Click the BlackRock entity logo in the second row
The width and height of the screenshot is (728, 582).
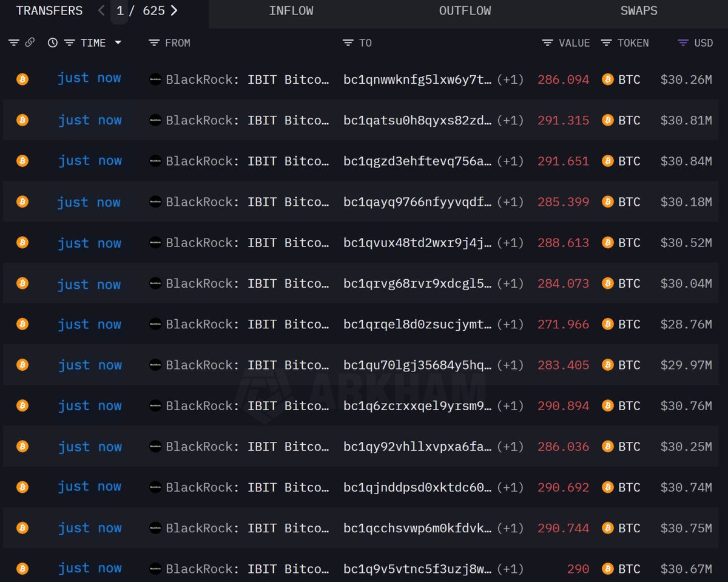[x=155, y=120]
